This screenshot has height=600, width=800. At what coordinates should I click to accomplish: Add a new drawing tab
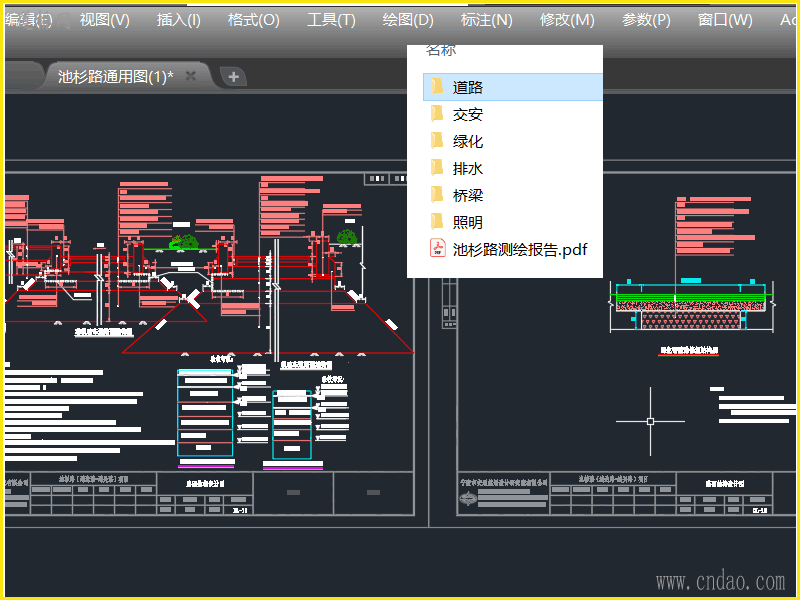(x=234, y=77)
